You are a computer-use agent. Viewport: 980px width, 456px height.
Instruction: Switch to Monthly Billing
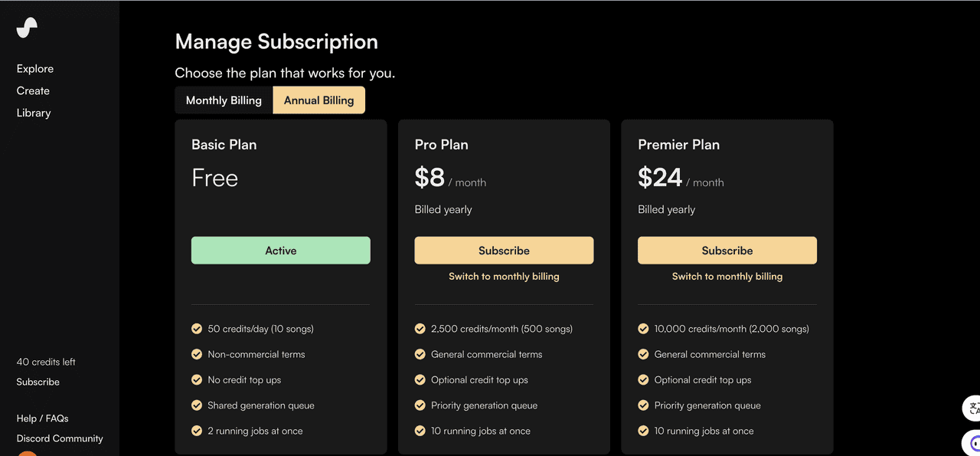pyautogui.click(x=224, y=100)
